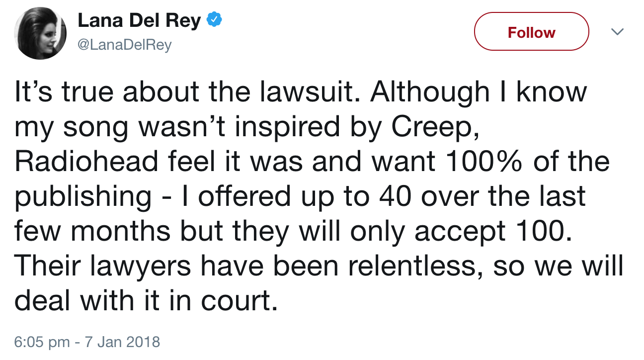Screen dimensions: 644x360
Task: Open the tweet via the 6:05 pm time
Action: (42, 342)
